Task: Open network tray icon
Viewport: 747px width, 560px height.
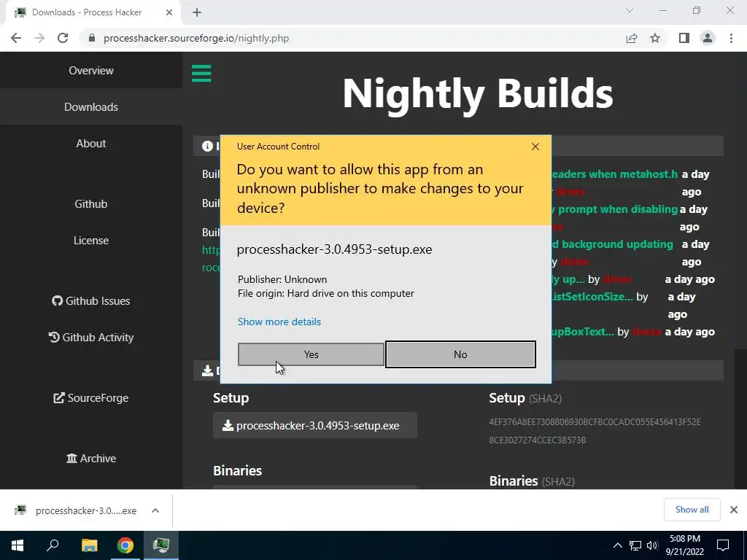Action: pyautogui.click(x=635, y=545)
